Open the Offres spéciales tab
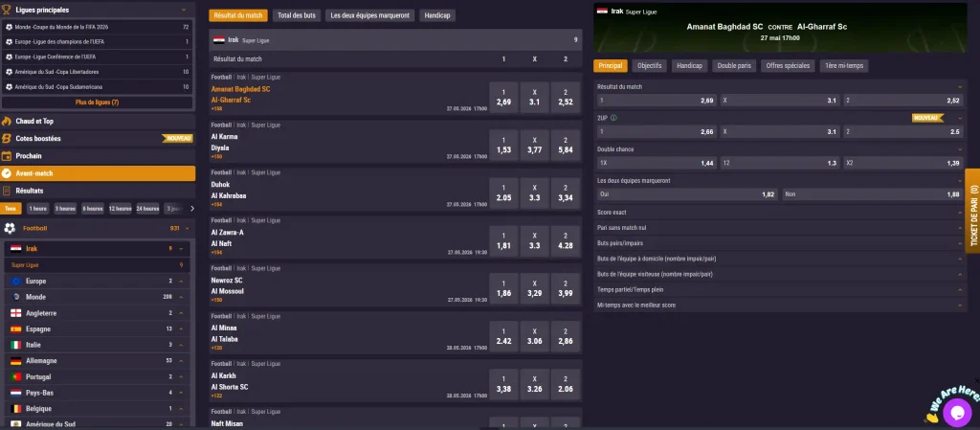980x430 pixels. pyautogui.click(x=788, y=66)
